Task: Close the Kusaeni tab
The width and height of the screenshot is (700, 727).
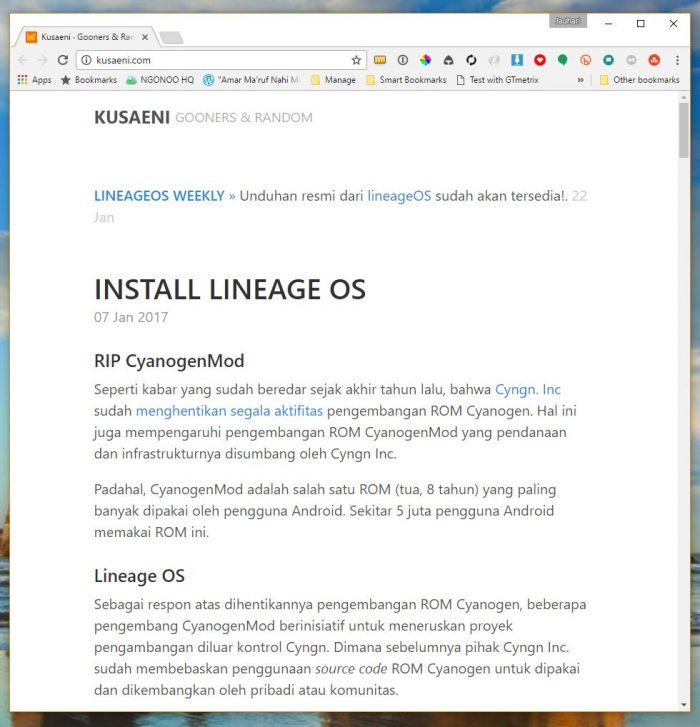Action: point(145,37)
